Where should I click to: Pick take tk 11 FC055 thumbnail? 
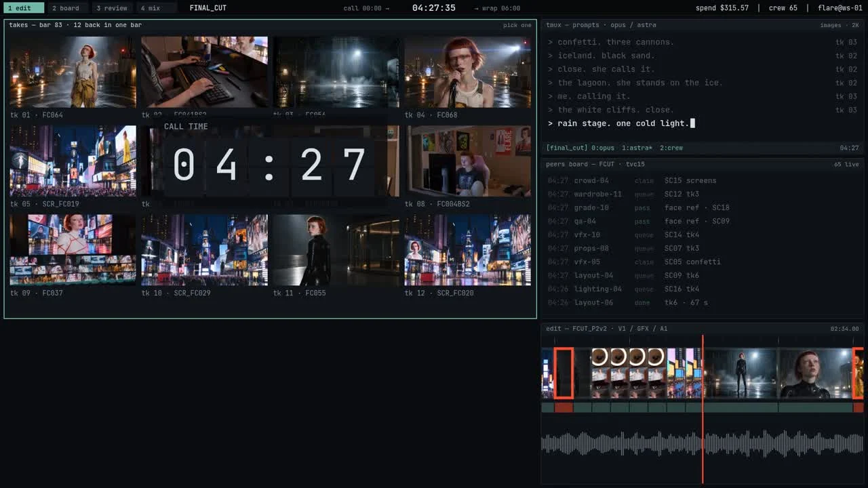coord(336,250)
